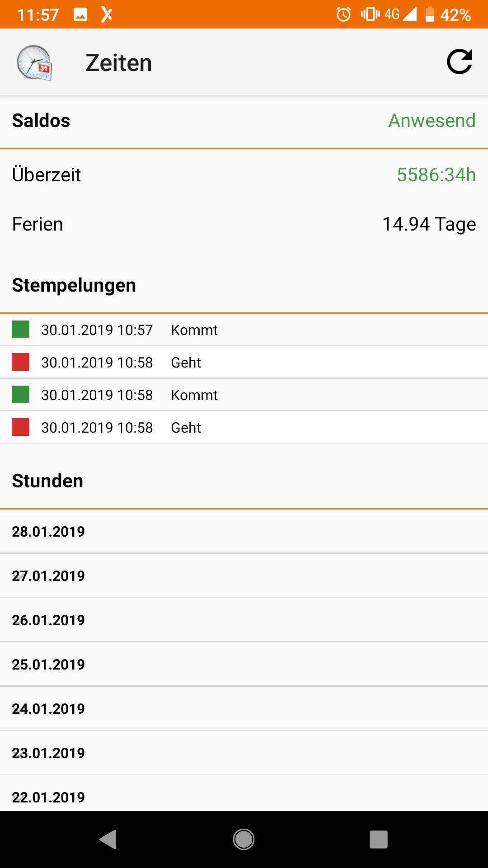Tap the alarm icon in status bar
Viewport: 488px width, 868px height.
click(x=343, y=14)
